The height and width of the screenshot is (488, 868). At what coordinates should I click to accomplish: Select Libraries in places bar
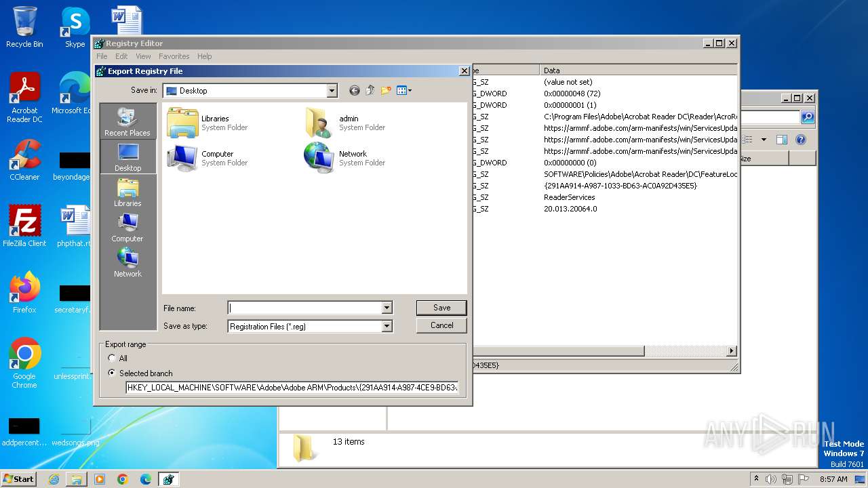pos(127,192)
